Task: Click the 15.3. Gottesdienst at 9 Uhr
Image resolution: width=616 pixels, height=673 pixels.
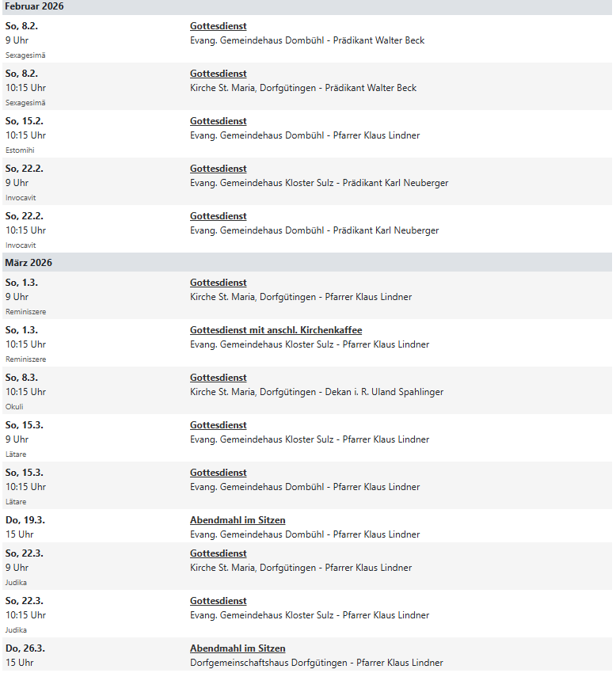Action: 218,425
